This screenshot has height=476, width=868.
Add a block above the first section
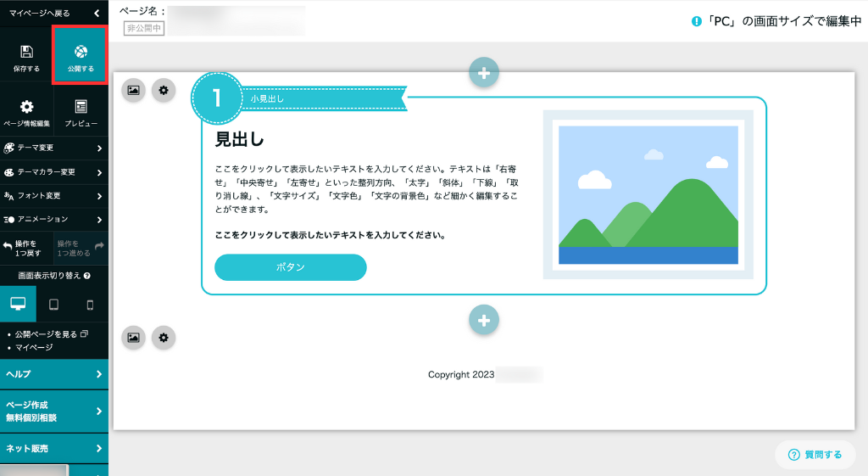[x=484, y=73]
